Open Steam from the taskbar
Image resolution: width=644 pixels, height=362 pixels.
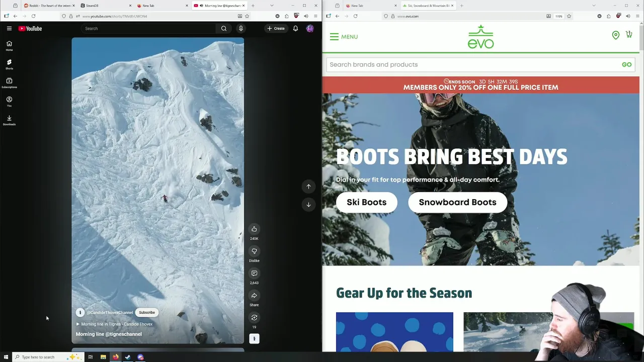tap(128, 357)
